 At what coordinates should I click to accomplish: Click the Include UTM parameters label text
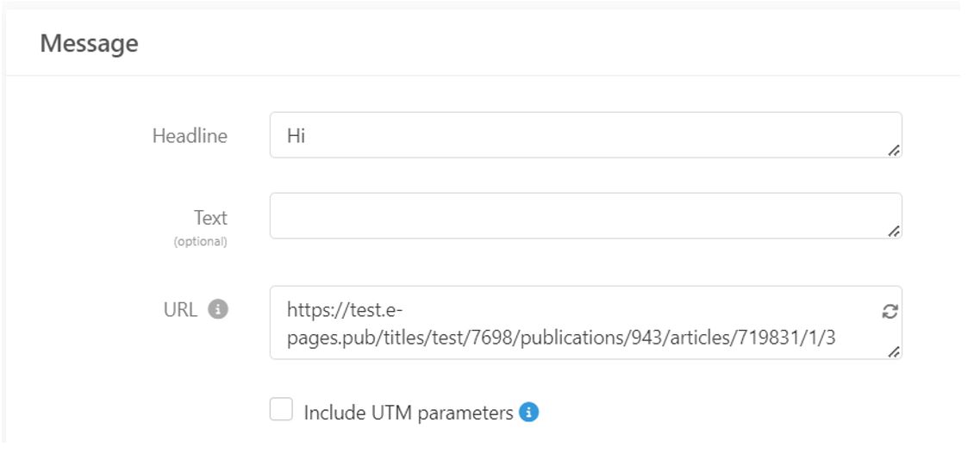pyautogui.click(x=409, y=413)
